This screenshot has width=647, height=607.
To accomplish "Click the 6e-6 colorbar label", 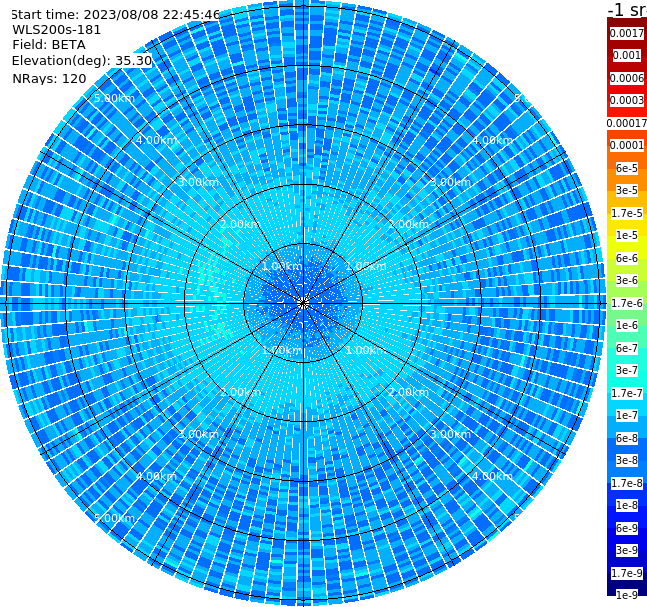I will coord(627,258).
